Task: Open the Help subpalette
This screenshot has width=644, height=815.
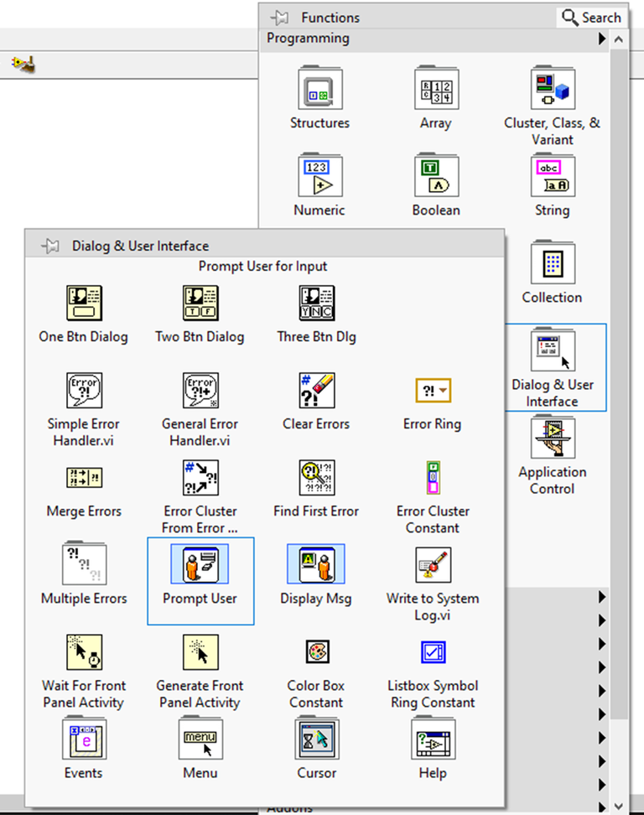Action: point(433,739)
